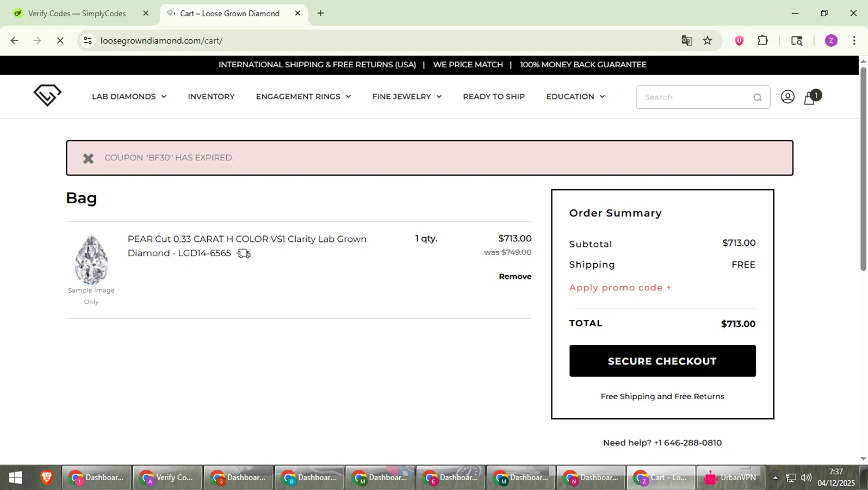Expand the Lab Diamonds menu
Screen dimensions: 868x490
[x=129, y=97]
